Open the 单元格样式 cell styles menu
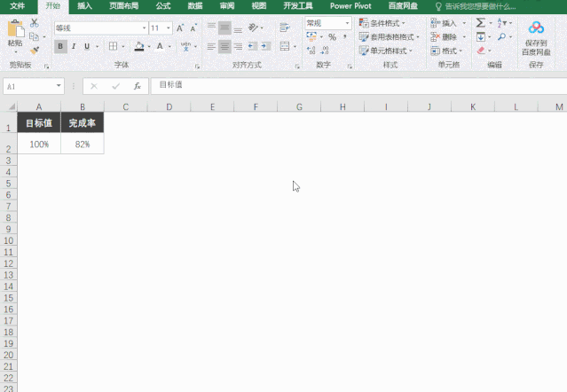The width and height of the screenshot is (567, 392). (386, 51)
